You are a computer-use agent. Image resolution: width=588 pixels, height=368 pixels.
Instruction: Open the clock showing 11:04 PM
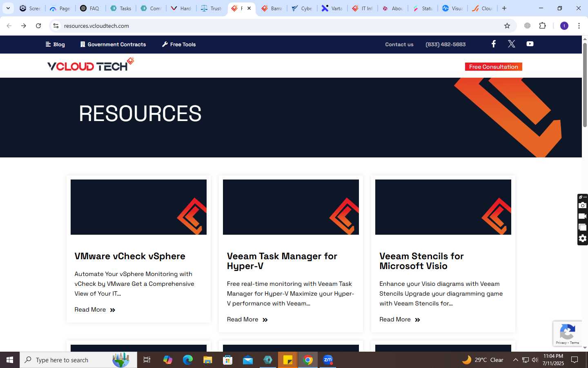click(553, 360)
